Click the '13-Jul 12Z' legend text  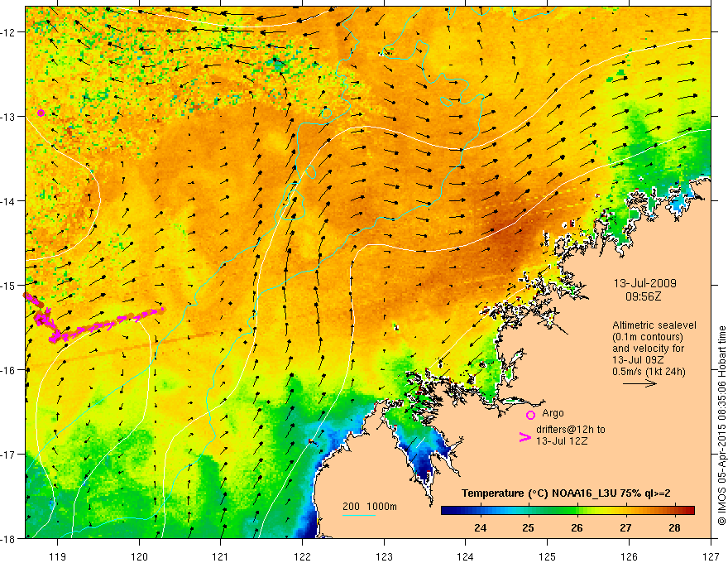coord(562,441)
